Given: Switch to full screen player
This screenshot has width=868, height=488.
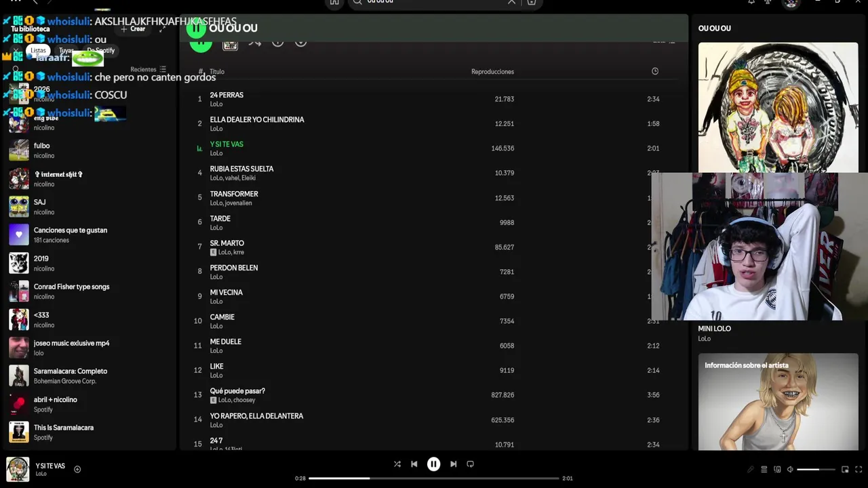Looking at the screenshot, I should (859, 469).
